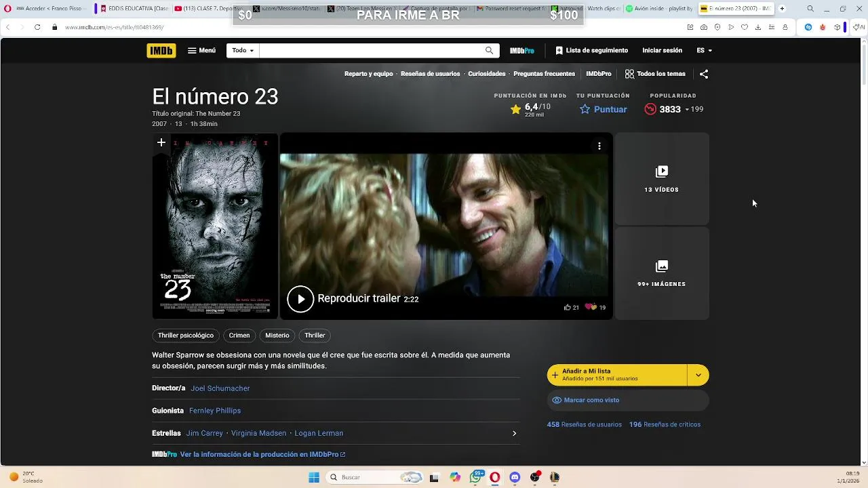Screen dimensions: 868x488
Task: Click the taskbar Buscar search box
Action: [x=375, y=477]
